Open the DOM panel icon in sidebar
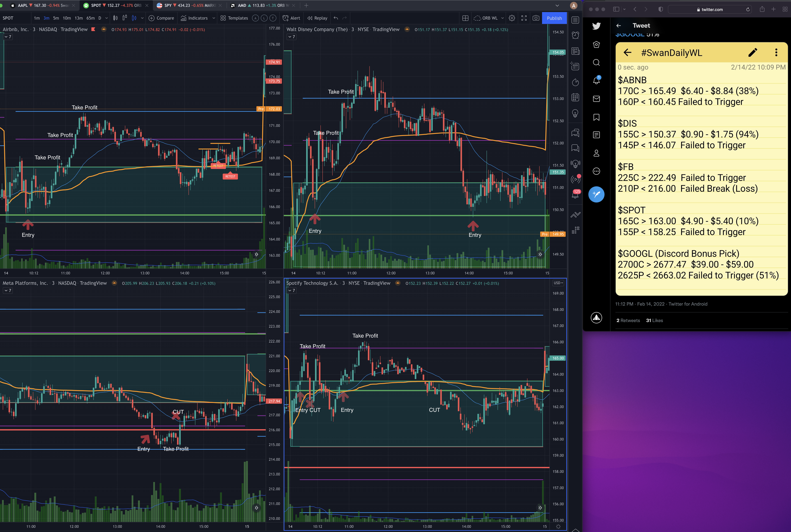 pos(575,230)
